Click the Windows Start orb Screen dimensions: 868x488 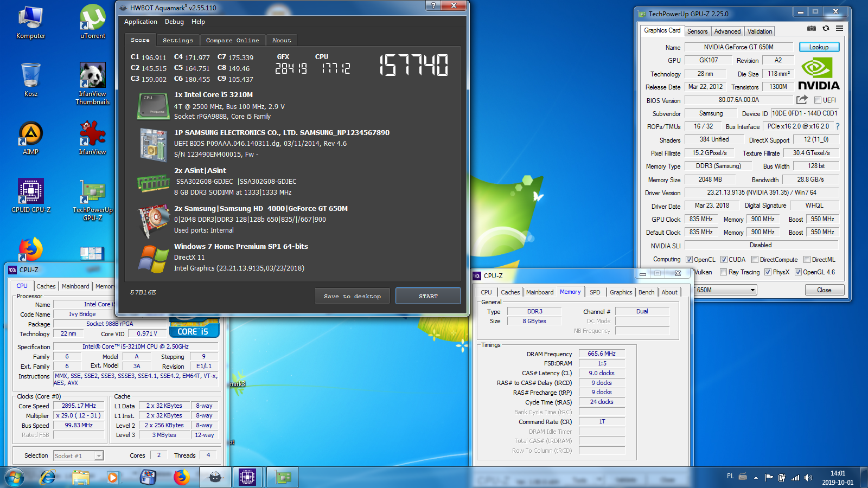click(15, 477)
